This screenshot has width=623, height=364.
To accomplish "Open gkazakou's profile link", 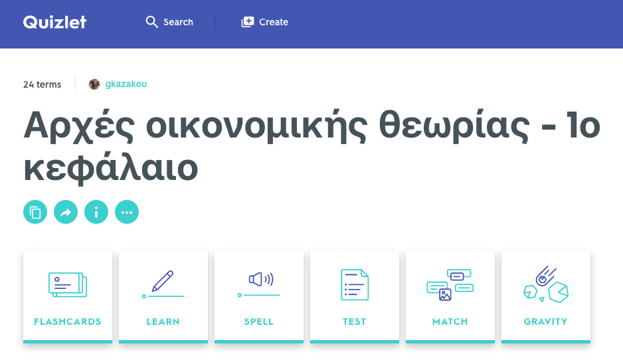I will point(126,84).
